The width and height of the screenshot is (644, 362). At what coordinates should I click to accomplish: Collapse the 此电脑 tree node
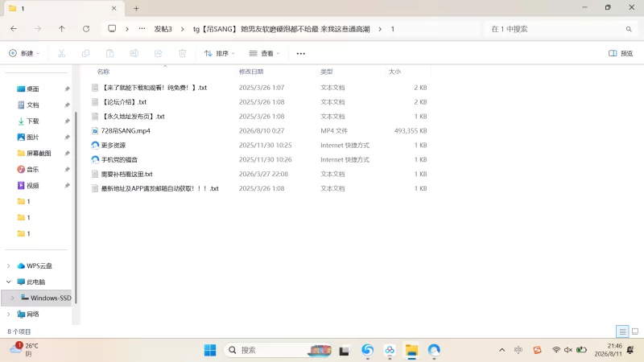click(9, 282)
